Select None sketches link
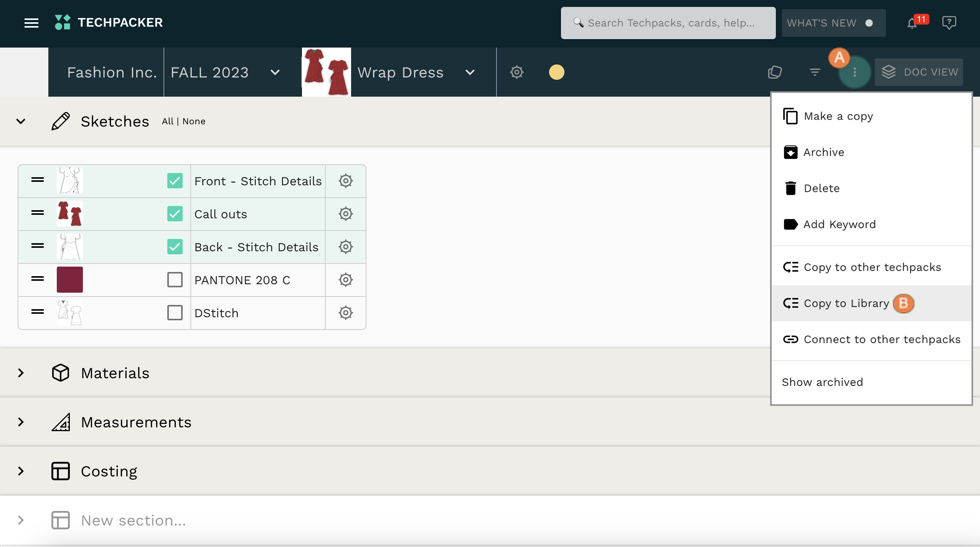Image resolution: width=980 pixels, height=547 pixels. click(x=194, y=121)
